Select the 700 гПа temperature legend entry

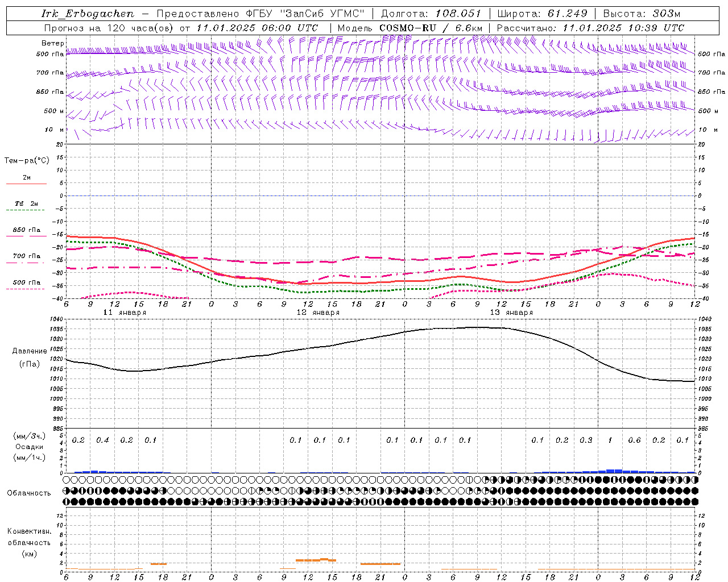tap(27, 256)
